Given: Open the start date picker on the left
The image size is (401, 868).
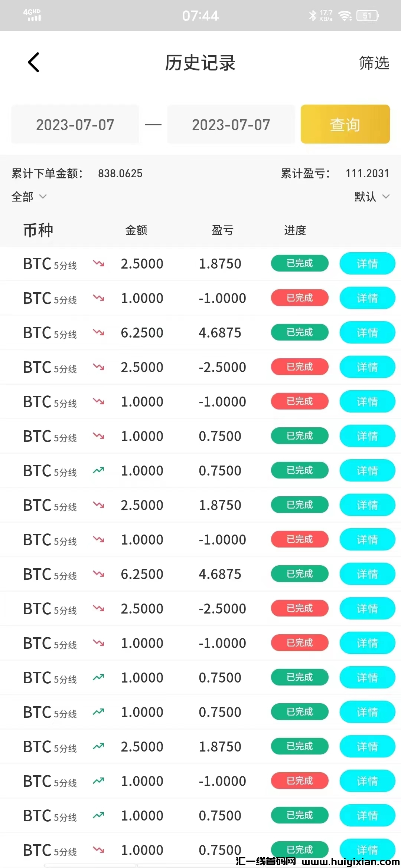Looking at the screenshot, I should click(x=75, y=125).
